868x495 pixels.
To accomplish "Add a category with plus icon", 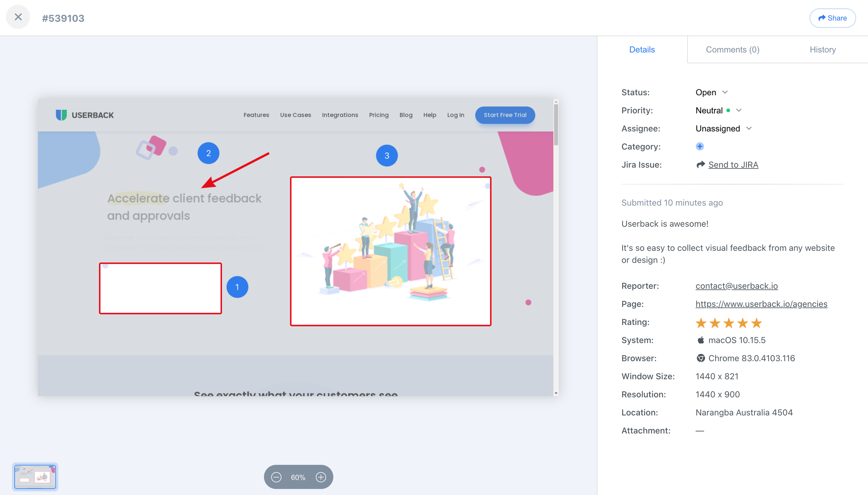I will pyautogui.click(x=700, y=146).
